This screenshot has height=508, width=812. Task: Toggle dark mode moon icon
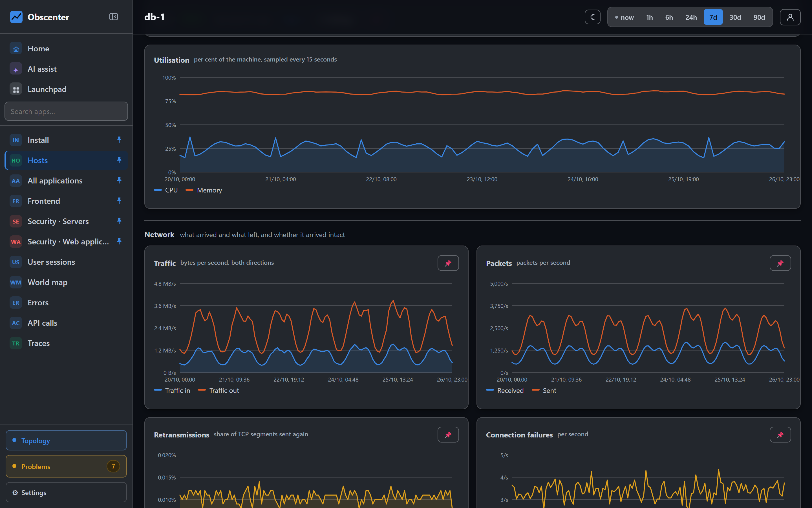click(x=592, y=17)
